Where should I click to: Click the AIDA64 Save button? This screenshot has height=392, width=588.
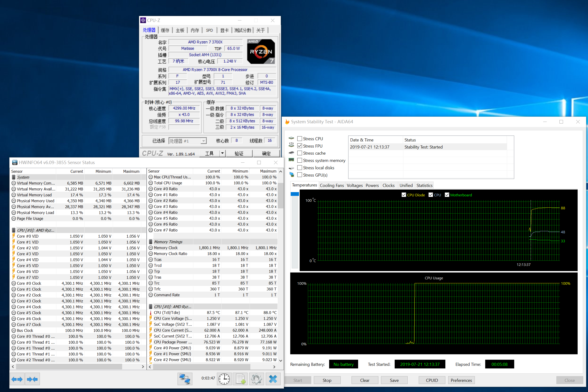click(x=394, y=380)
